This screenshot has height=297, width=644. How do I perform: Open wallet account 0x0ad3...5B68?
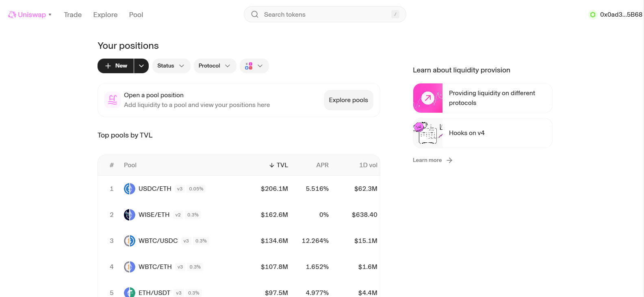[616, 15]
